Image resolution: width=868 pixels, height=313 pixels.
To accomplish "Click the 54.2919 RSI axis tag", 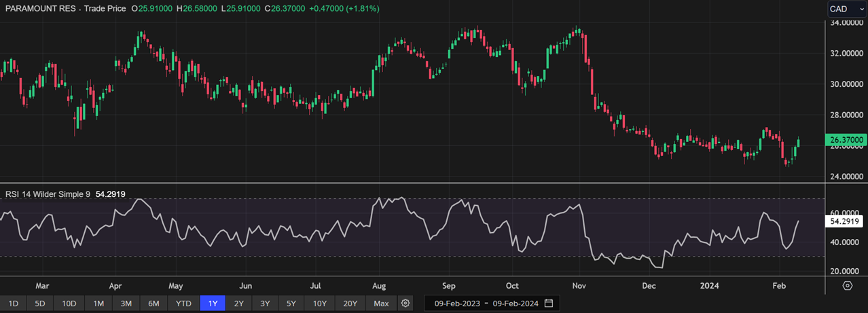I will 846,221.
